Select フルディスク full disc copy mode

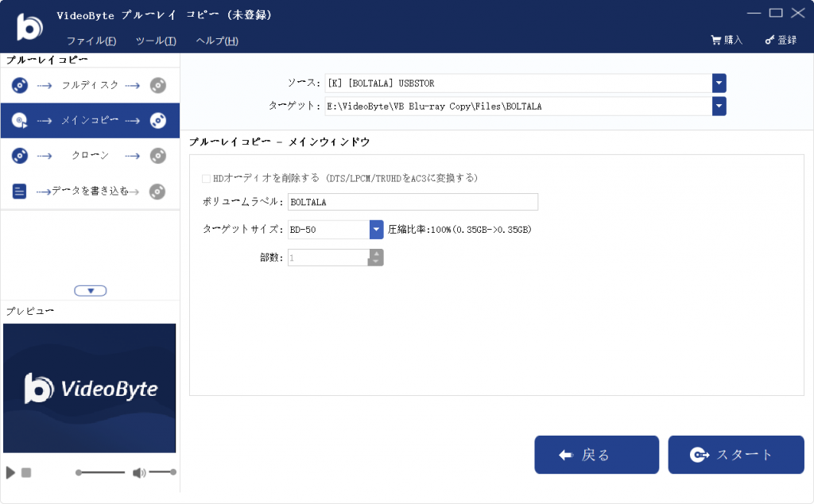point(89,85)
